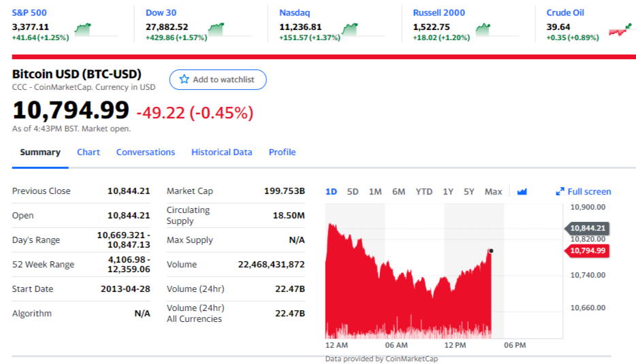Select the 6M chart range
This screenshot has width=636, height=364.
[x=398, y=191]
